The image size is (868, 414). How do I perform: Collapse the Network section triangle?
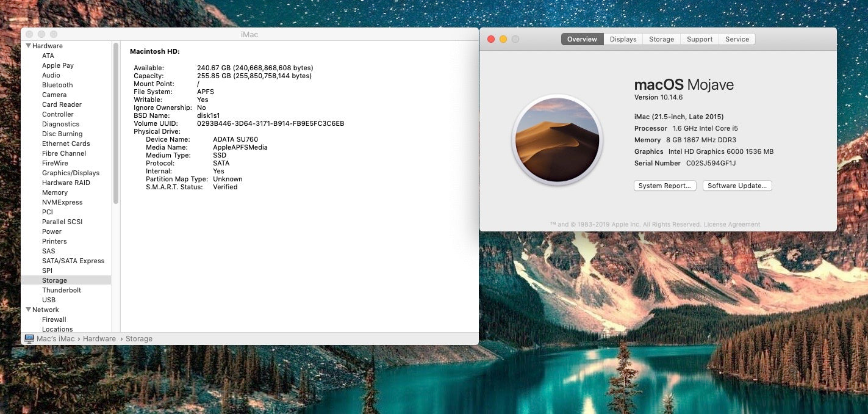28,310
